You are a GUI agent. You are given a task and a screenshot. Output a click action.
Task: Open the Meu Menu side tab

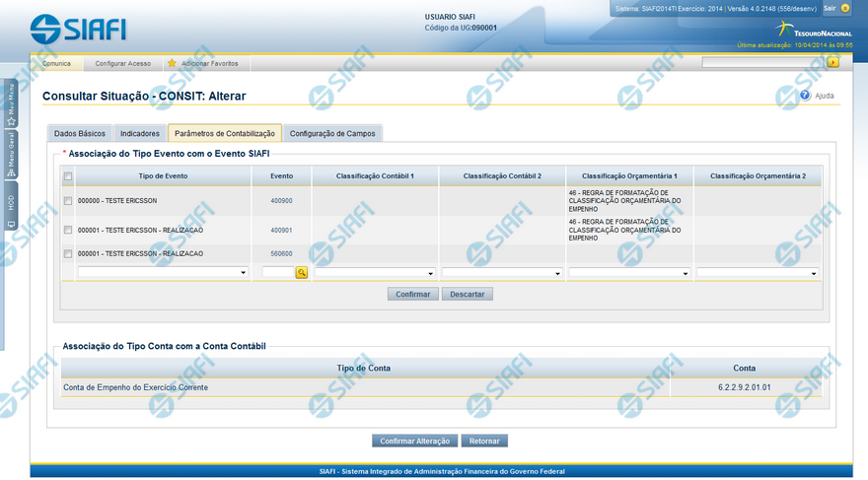[11, 103]
